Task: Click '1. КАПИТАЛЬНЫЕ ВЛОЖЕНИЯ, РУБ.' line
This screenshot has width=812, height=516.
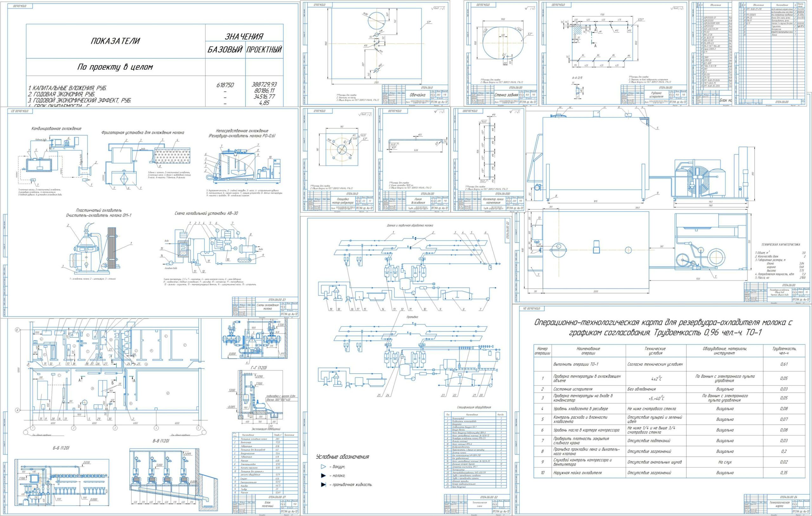Action: [x=67, y=88]
